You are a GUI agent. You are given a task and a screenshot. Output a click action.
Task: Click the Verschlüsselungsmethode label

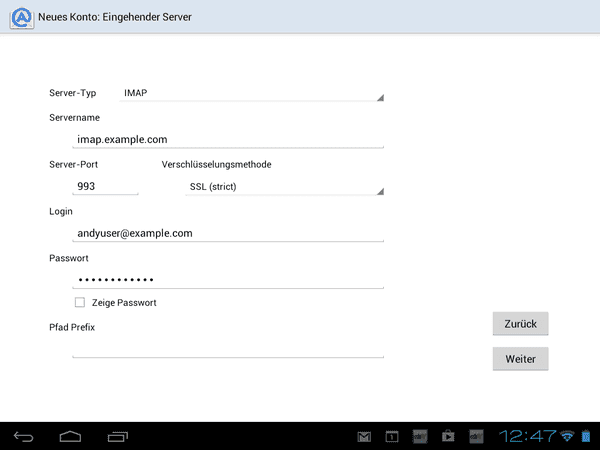[x=216, y=165]
